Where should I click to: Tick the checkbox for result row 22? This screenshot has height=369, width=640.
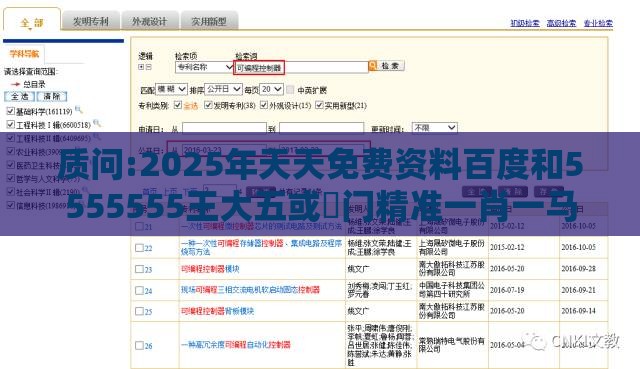click(x=139, y=247)
